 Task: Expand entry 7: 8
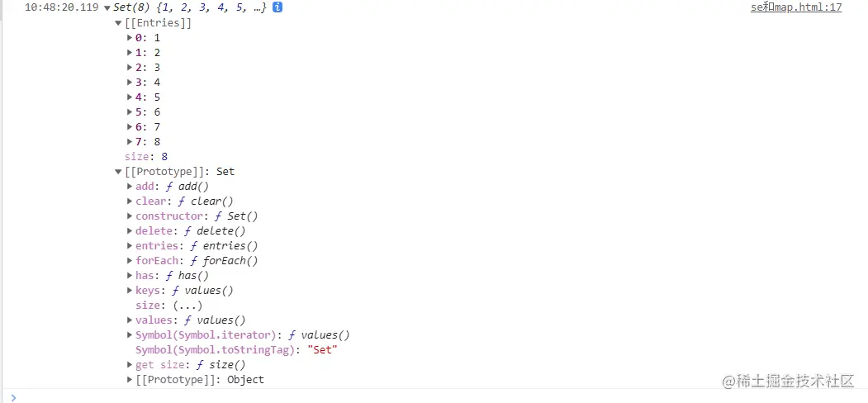pyautogui.click(x=130, y=142)
